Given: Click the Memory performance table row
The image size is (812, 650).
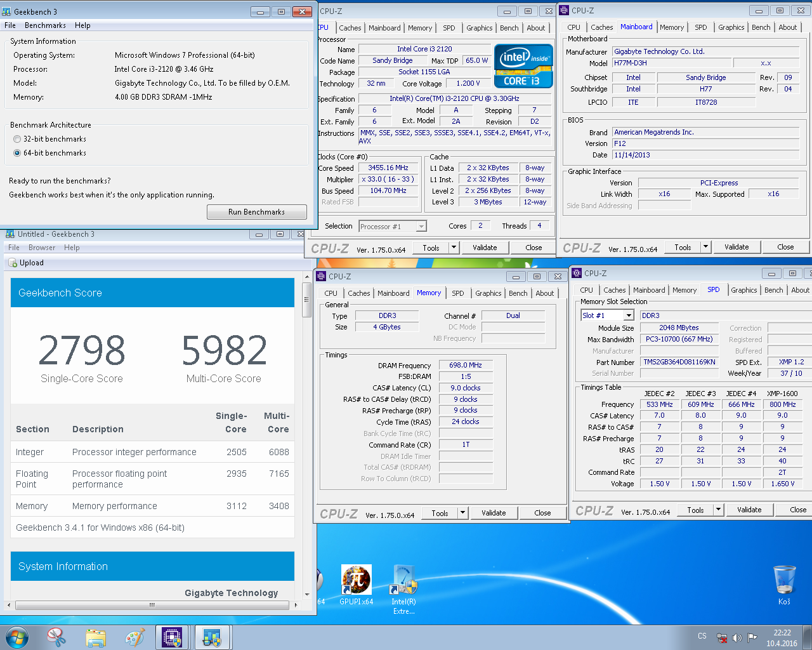Looking at the screenshot, I should [152, 506].
